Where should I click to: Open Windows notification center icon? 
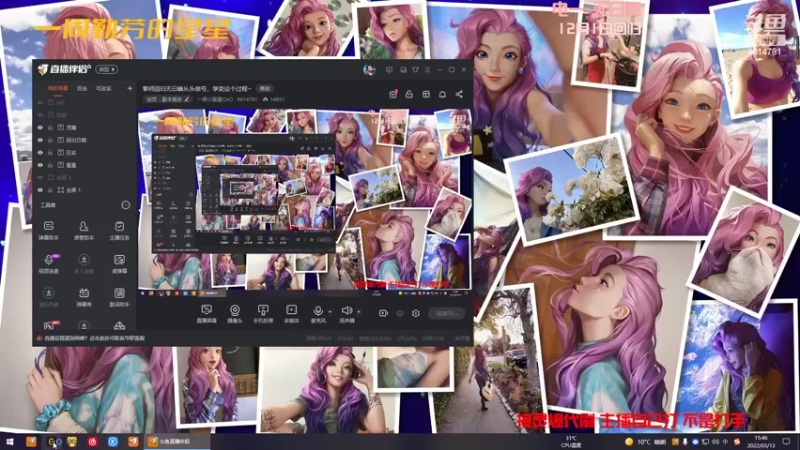click(x=786, y=441)
